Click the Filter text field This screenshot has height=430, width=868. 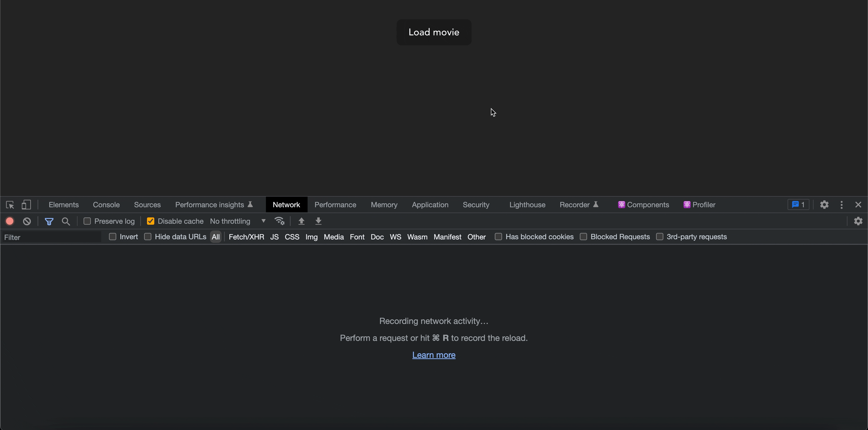[51, 237]
